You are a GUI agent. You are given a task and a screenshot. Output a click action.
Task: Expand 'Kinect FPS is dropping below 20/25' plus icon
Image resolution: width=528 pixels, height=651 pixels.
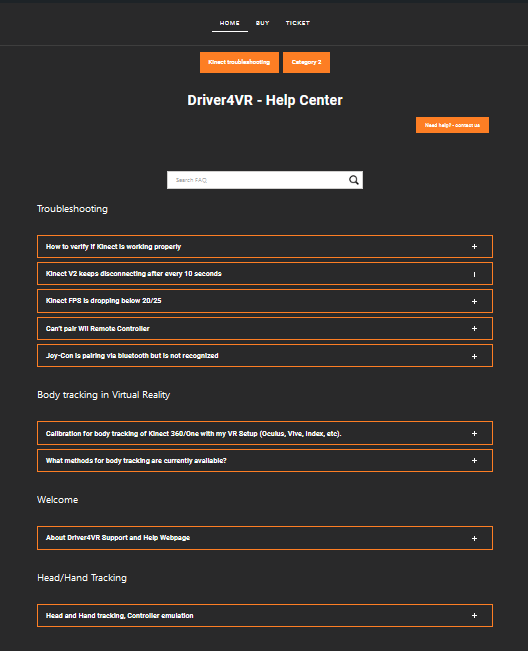(x=474, y=301)
